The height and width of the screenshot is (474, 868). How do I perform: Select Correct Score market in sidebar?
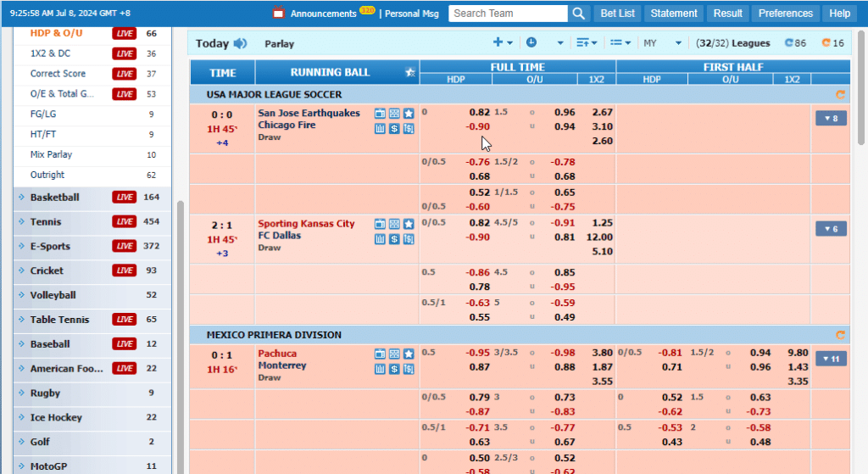58,74
